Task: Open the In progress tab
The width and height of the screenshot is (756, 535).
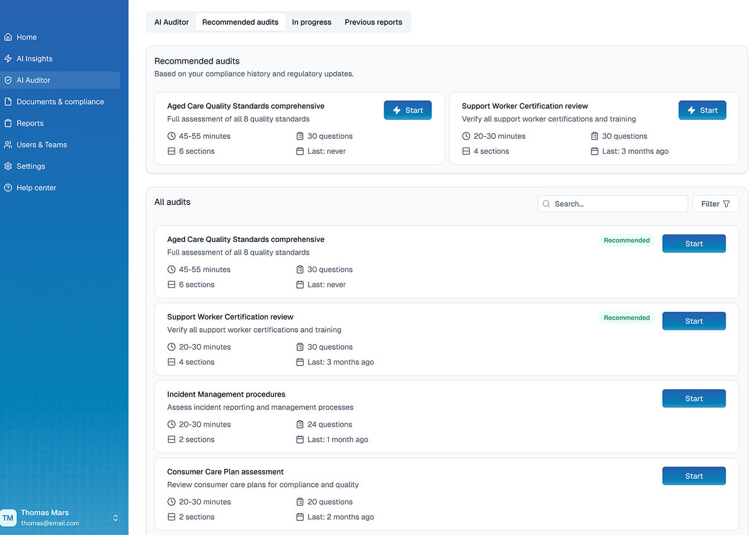Action: [x=311, y=22]
